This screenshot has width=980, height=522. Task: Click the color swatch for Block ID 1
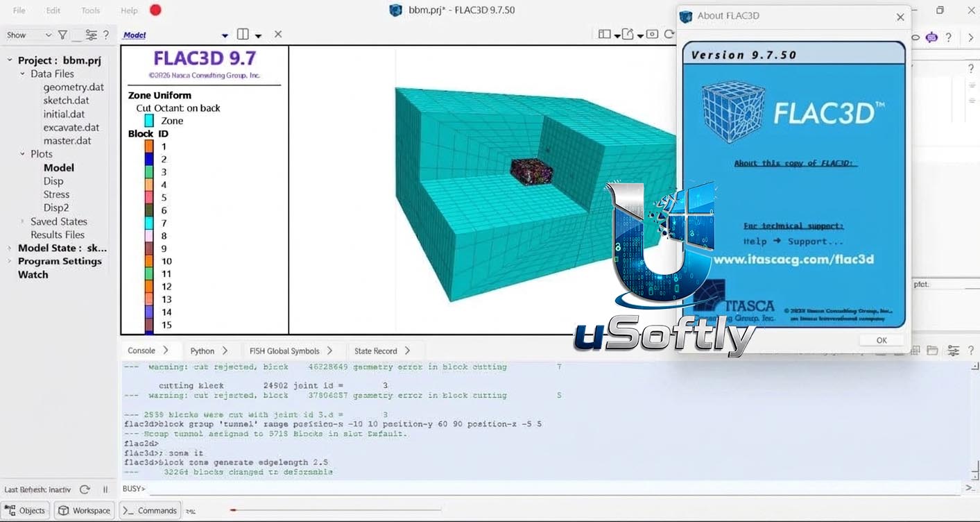[x=149, y=146]
